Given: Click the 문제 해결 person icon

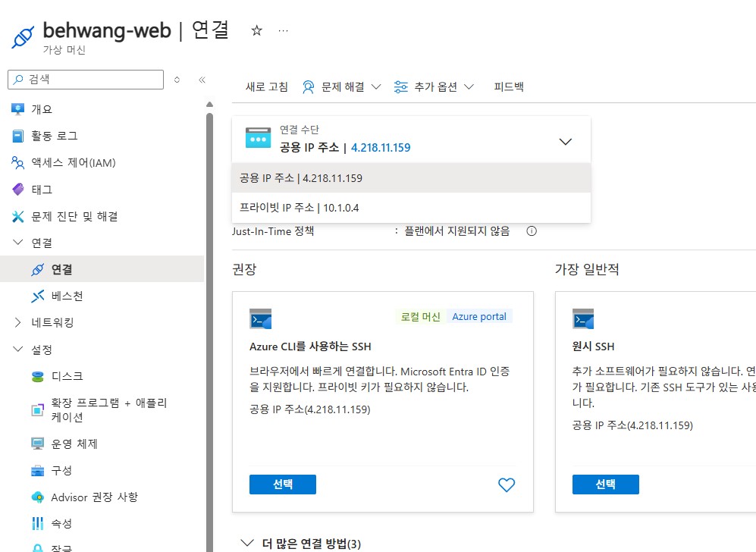Looking at the screenshot, I should [x=308, y=86].
